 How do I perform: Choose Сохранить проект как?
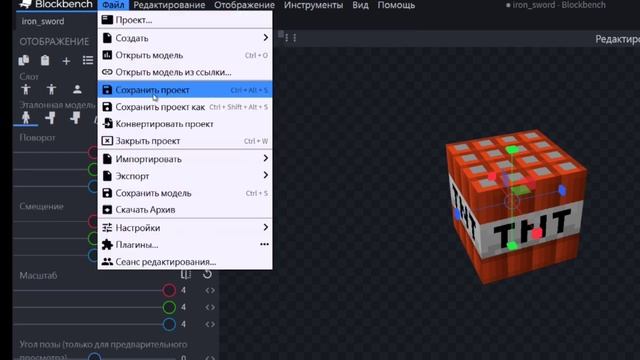[x=185, y=107]
